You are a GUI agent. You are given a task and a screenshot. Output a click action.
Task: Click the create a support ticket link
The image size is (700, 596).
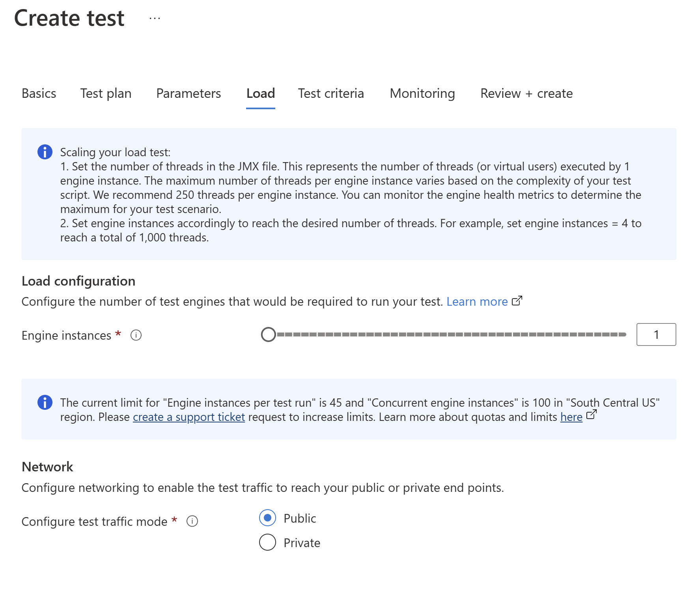189,417
